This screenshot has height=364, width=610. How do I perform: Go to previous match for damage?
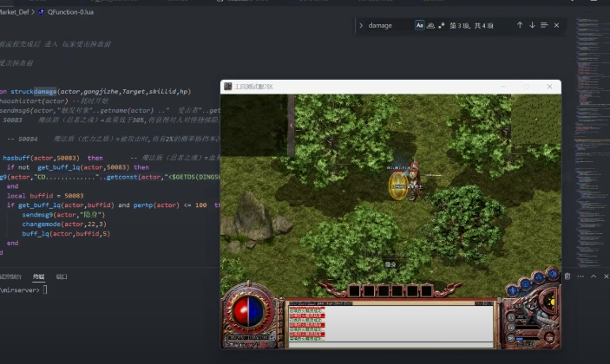520,26
